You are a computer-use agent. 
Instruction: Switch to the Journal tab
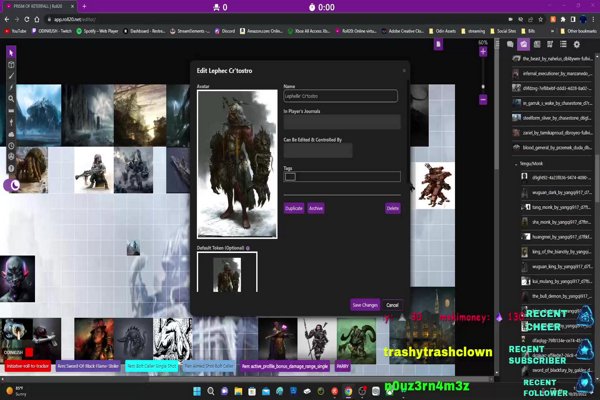coord(537,44)
